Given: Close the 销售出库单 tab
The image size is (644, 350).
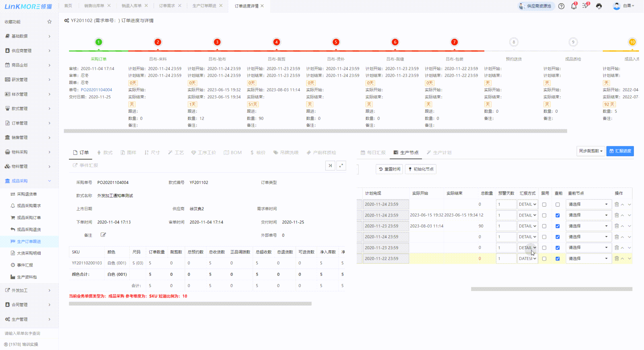Looking at the screenshot, I should pos(109,6).
